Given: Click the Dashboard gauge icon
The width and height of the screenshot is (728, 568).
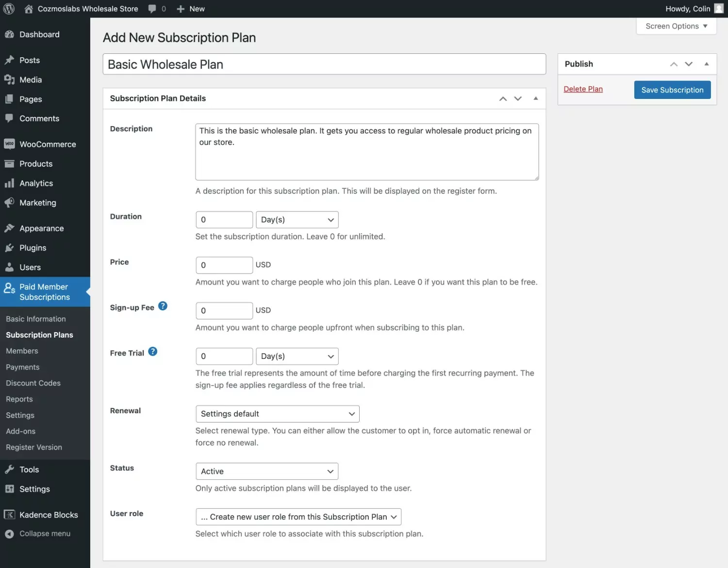Looking at the screenshot, I should pyautogui.click(x=9, y=34).
